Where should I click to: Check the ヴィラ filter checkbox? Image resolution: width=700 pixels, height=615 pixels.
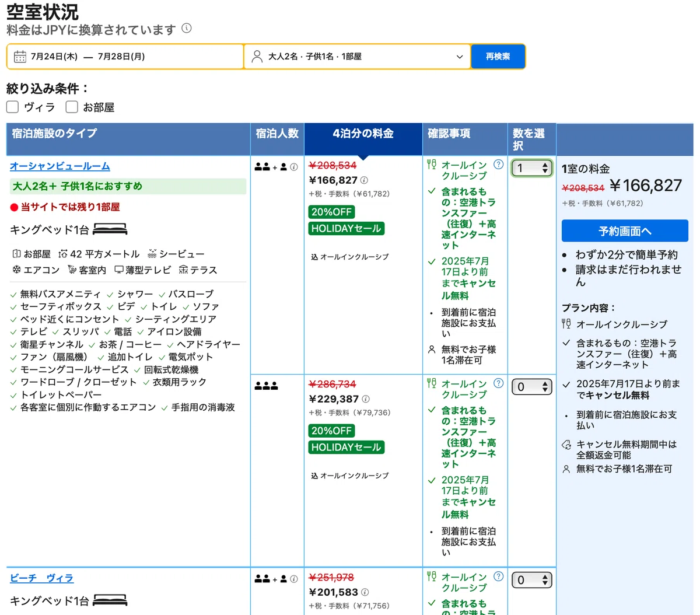tap(13, 107)
